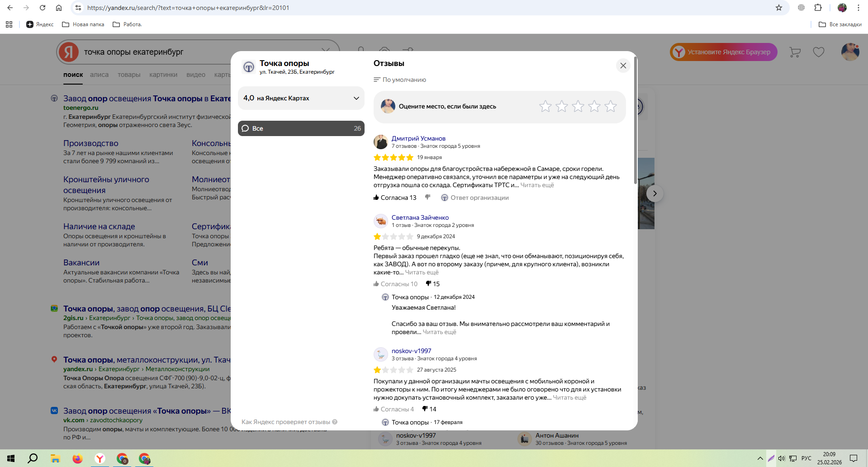The image size is (868, 467).
Task: Switch to the поиск tab
Action: pyautogui.click(x=73, y=75)
